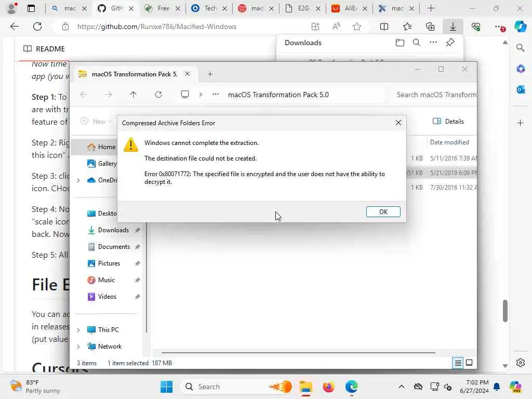532x399 pixels.
Task: Open Copilot icon in Edge toolbar
Action: click(x=521, y=26)
